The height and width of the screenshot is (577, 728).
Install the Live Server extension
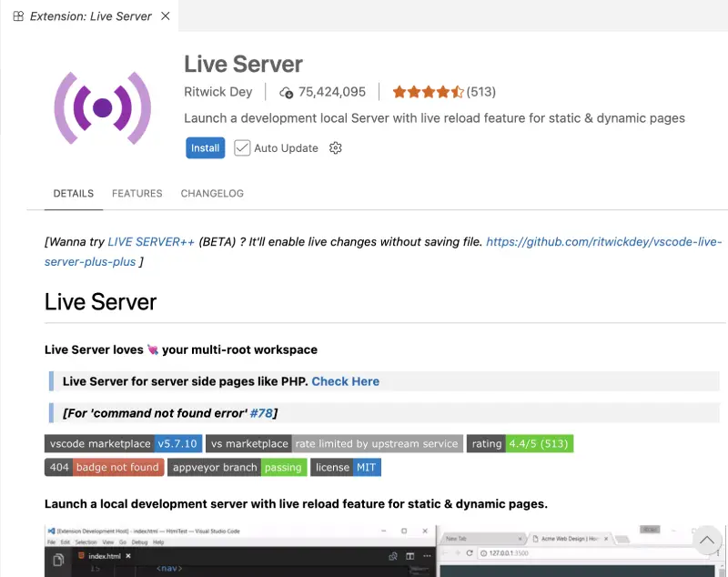tap(204, 147)
